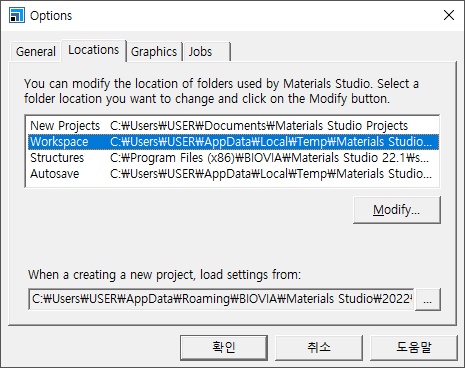
Task: Pick the Autosave folder entry
Action: coord(55,174)
